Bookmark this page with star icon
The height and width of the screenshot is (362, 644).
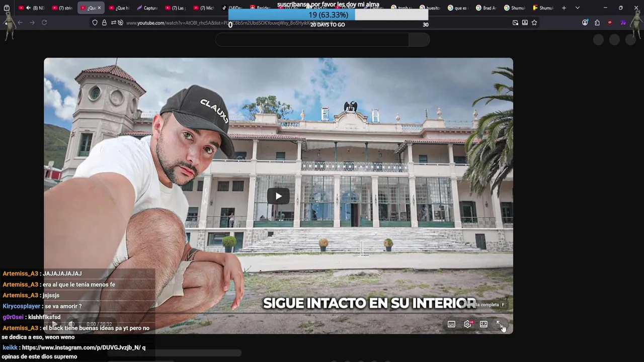coord(534,23)
